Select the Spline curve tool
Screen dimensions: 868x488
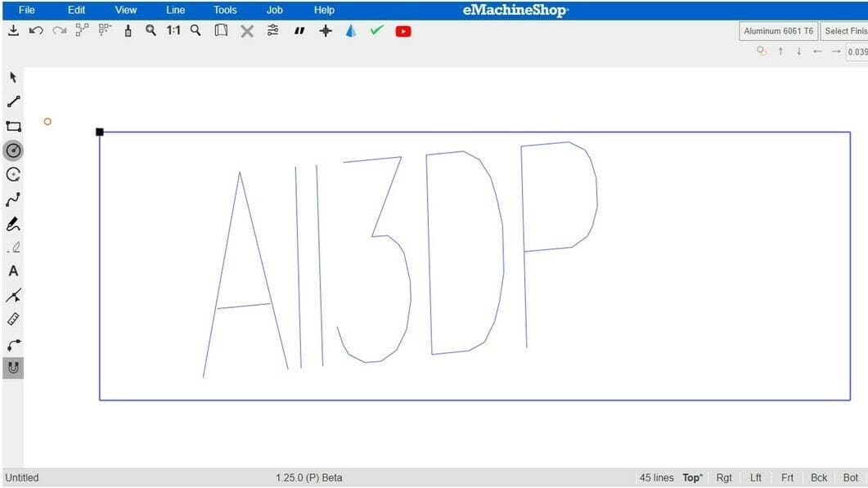click(13, 199)
